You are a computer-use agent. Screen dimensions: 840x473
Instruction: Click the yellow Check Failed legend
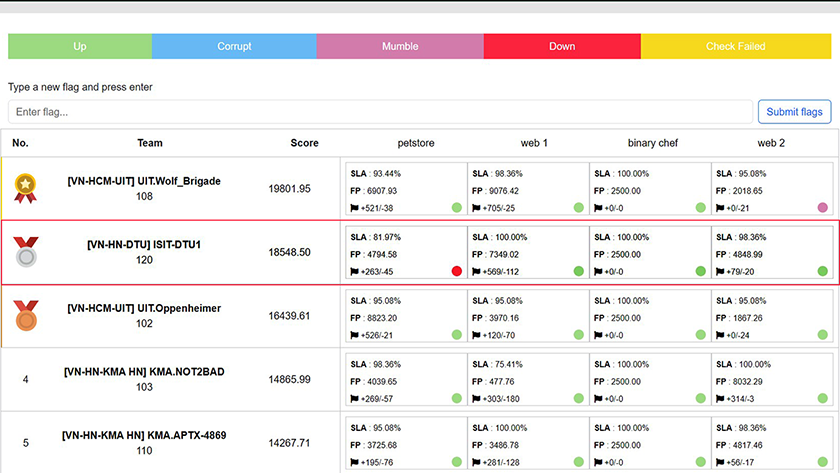pos(735,46)
